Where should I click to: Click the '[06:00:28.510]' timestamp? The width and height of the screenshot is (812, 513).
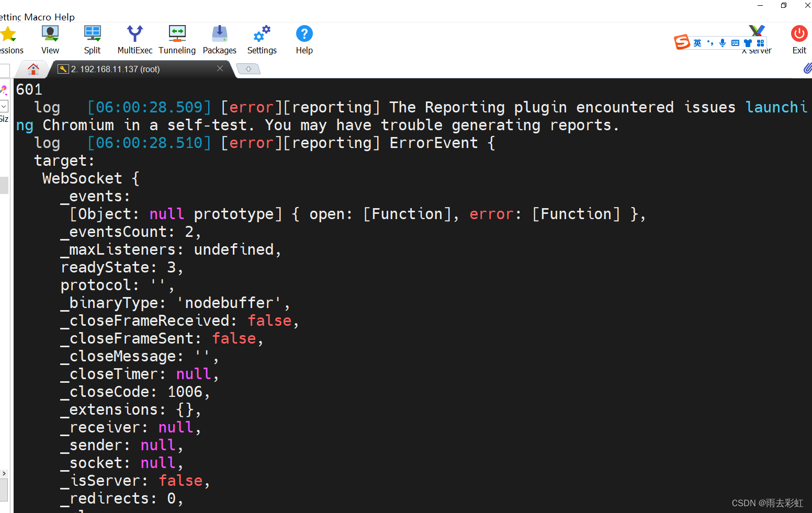(x=149, y=143)
